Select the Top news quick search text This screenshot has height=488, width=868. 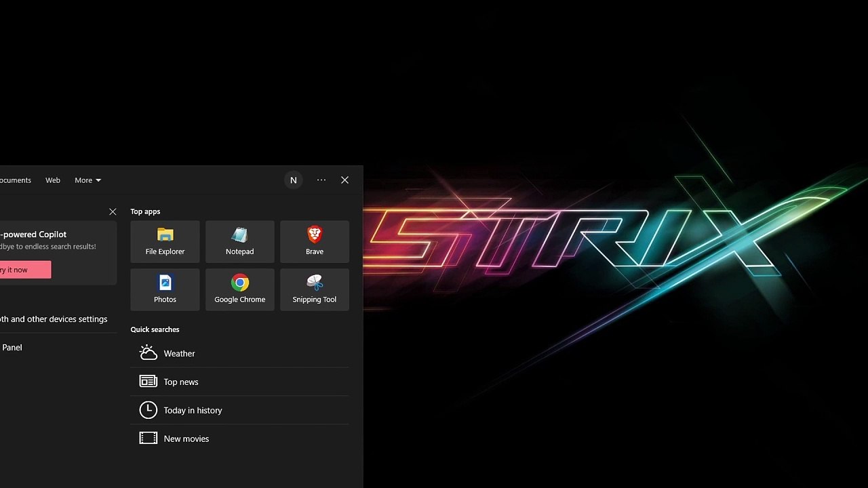pos(181,382)
